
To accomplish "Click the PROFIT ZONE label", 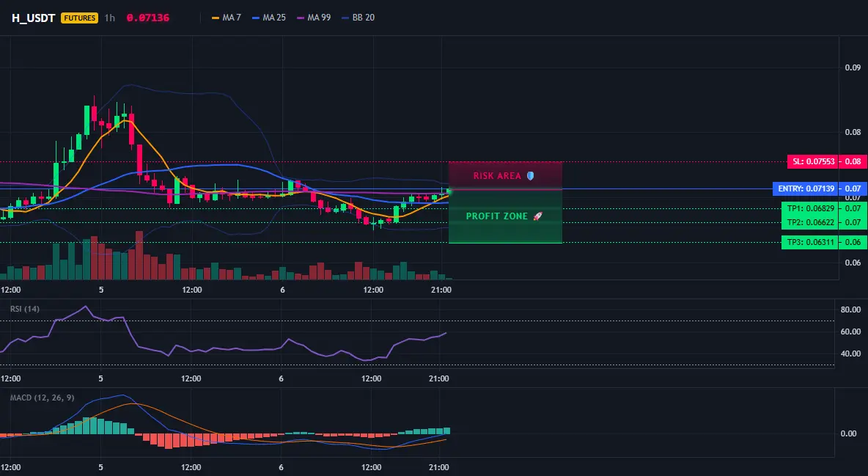I will tap(496, 216).
